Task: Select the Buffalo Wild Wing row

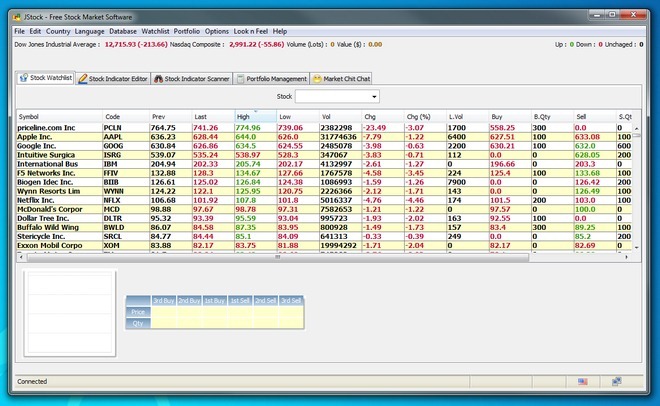Action: click(x=324, y=227)
